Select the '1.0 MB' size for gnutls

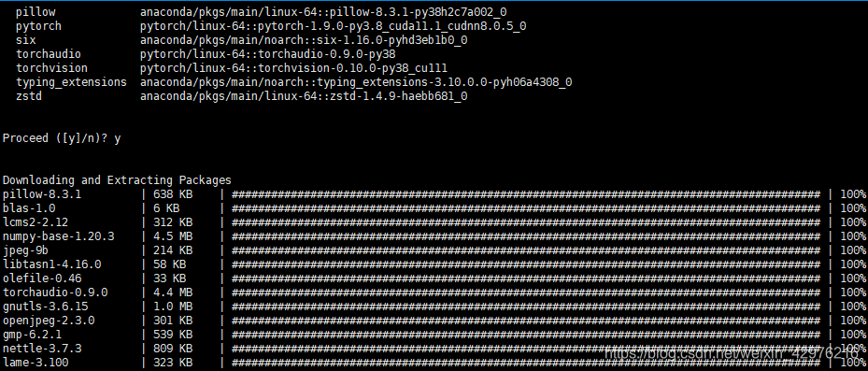[173, 307]
